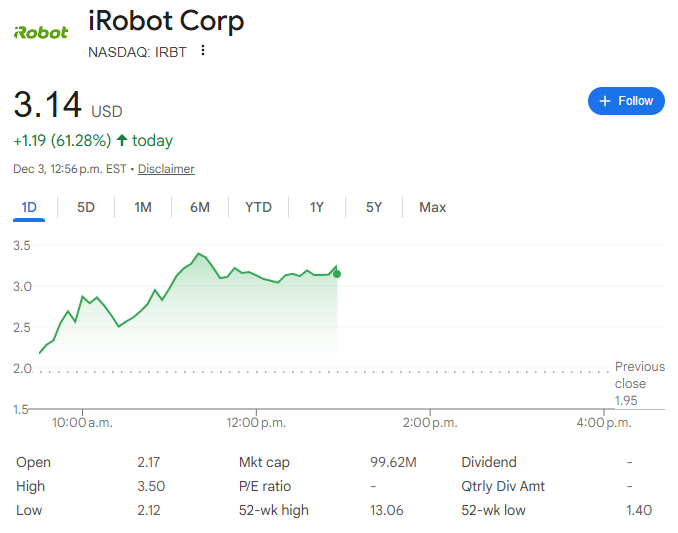Follow iRobot Corp stock

click(626, 101)
